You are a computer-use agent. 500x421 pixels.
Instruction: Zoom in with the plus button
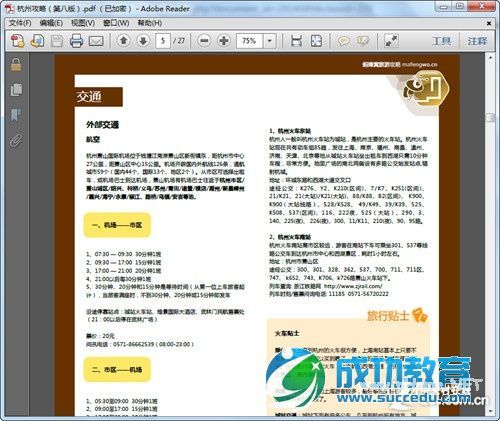[x=224, y=41]
